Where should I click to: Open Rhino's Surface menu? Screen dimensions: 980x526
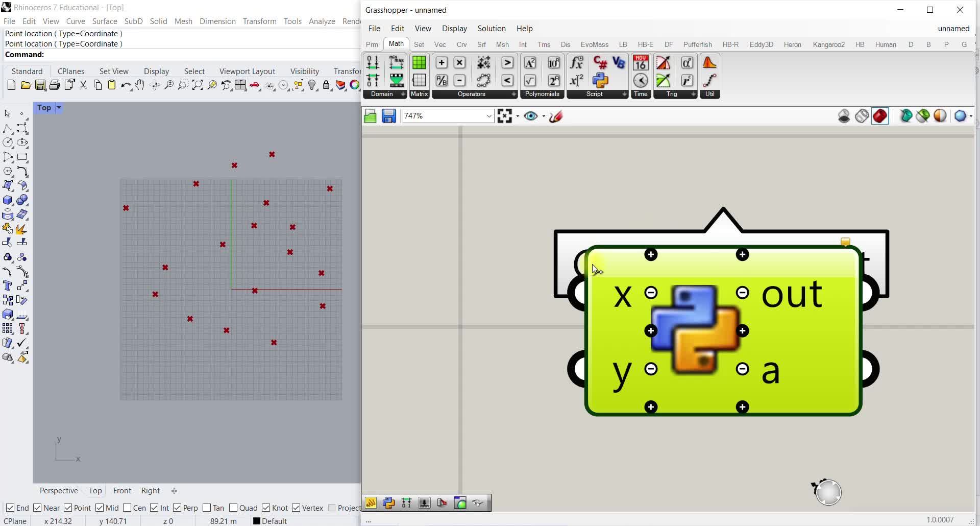[105, 21]
